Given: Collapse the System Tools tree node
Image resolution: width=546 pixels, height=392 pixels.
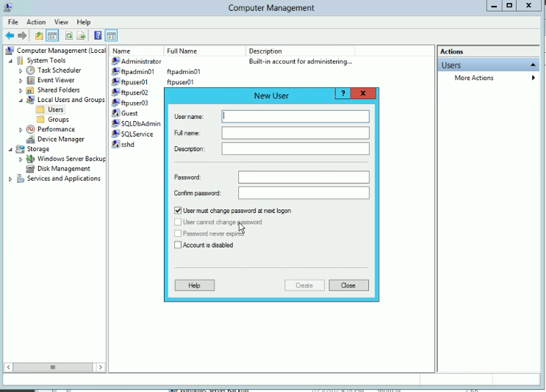Looking at the screenshot, I should pyautogui.click(x=10, y=61).
